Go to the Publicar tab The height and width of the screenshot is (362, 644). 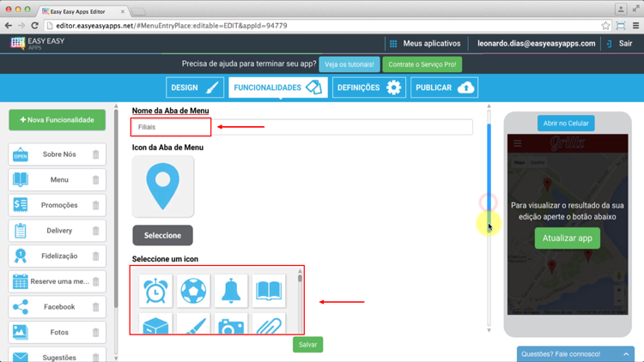point(444,87)
